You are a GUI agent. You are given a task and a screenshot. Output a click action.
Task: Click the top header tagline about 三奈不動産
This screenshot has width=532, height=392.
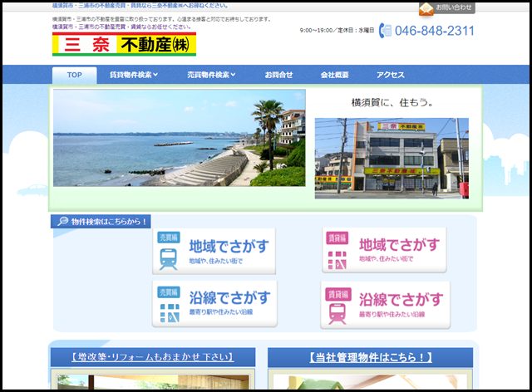point(140,6)
